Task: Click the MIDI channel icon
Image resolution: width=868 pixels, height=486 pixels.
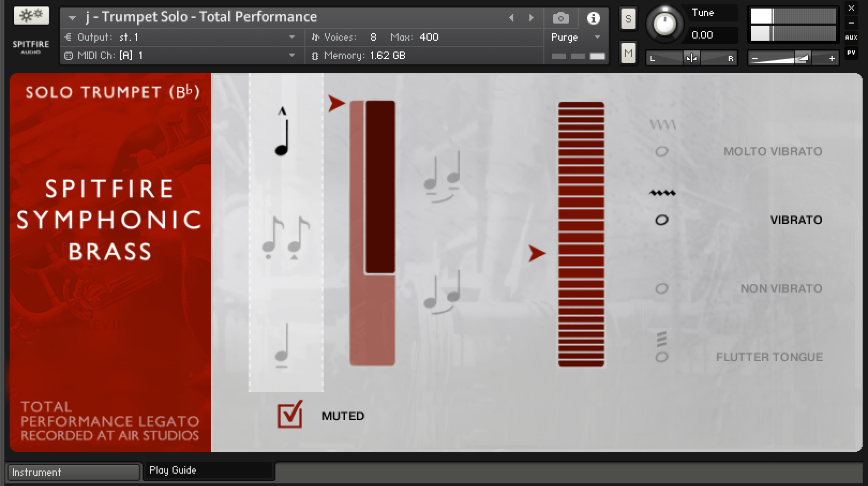Action: [68, 55]
